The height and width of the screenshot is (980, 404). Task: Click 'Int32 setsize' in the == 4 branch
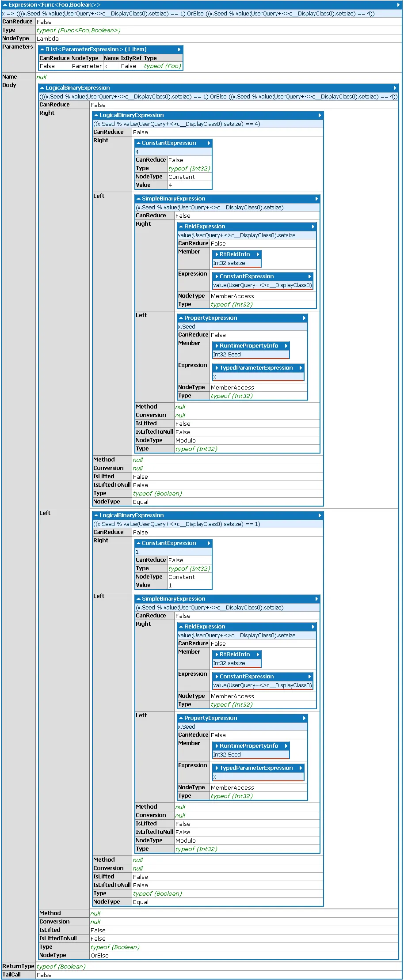tap(229, 263)
